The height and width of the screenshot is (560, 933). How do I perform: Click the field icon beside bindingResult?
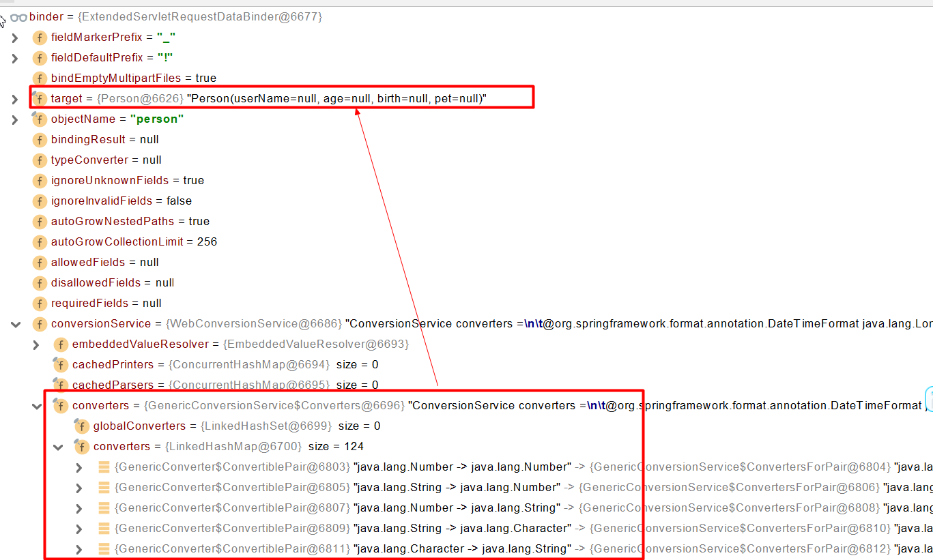pyautogui.click(x=40, y=140)
